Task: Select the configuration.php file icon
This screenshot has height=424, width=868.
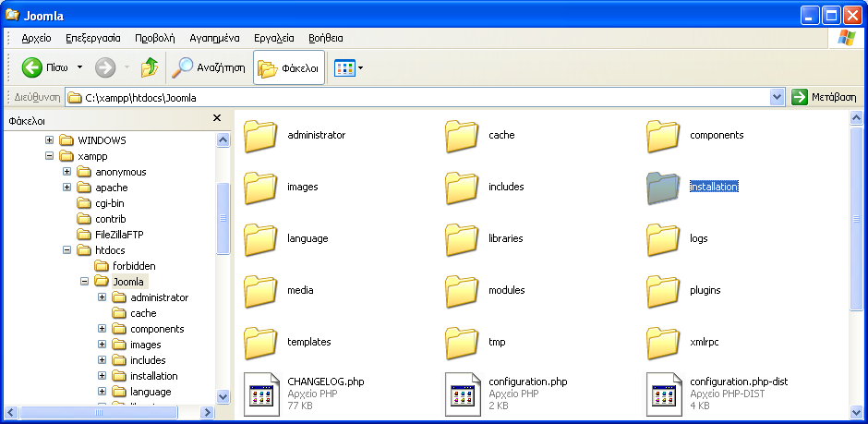Action: point(463,394)
